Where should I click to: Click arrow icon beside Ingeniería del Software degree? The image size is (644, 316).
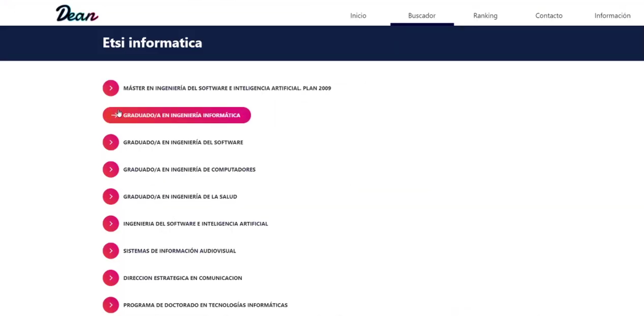point(111,142)
